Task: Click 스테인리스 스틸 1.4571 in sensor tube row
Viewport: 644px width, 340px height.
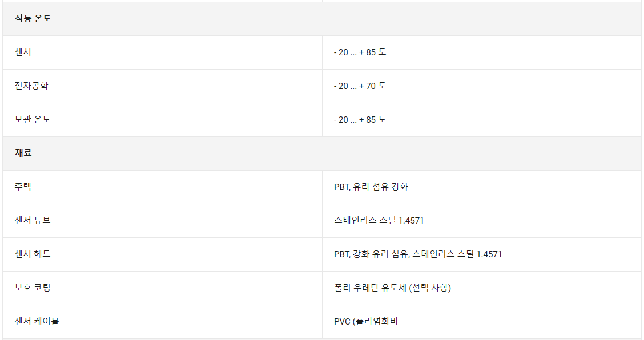Action: 379,221
